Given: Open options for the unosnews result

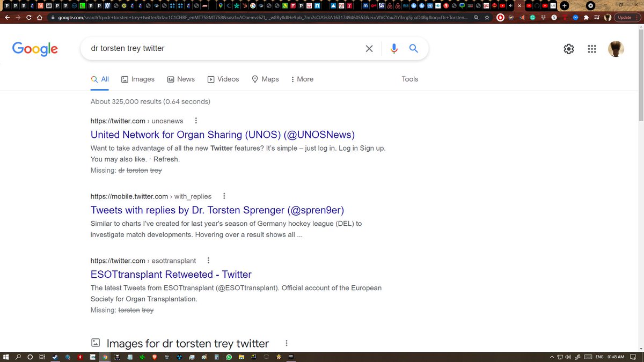Looking at the screenshot, I should 196,121.
